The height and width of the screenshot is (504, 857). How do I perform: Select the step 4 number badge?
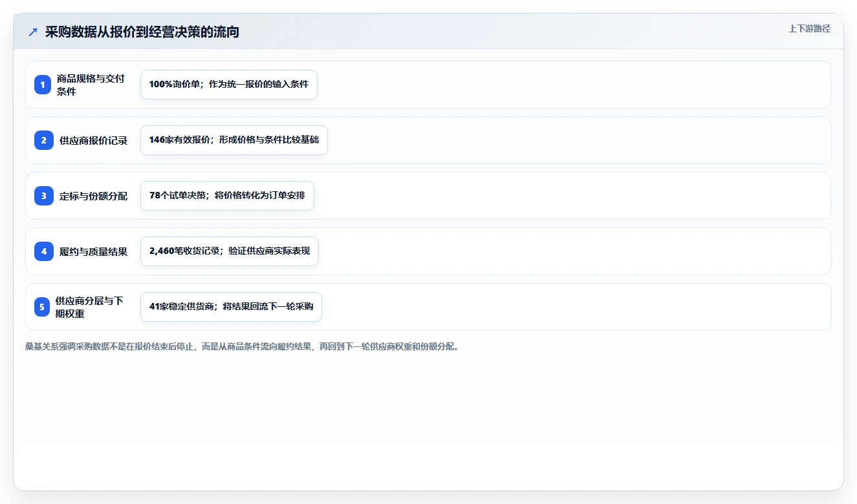point(44,251)
